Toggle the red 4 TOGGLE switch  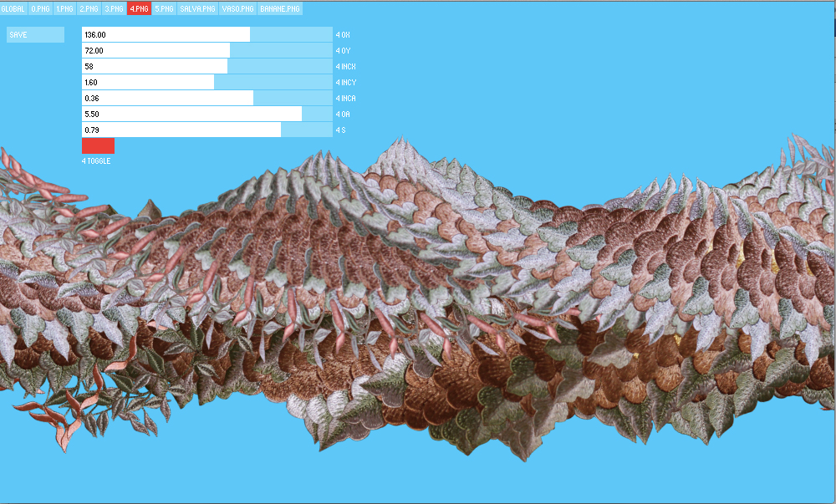(x=98, y=145)
